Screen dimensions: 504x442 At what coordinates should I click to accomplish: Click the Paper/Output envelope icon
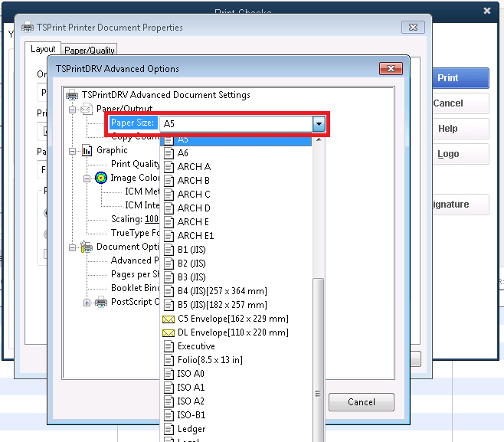pos(87,109)
